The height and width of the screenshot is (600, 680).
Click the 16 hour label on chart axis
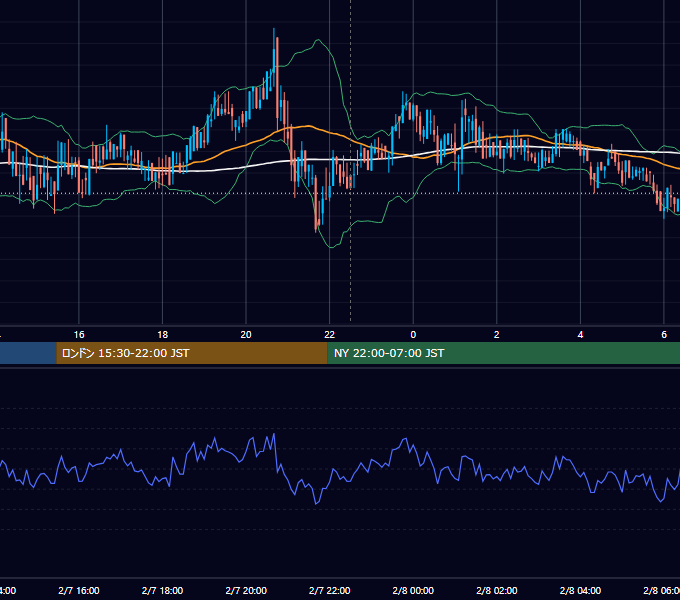click(79, 335)
